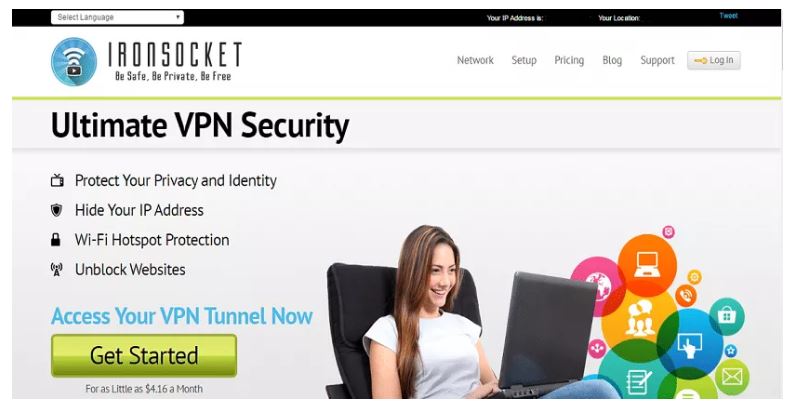Image resolution: width=787 pixels, height=408 pixels.
Task: Click the shield icon next to Hide Your IP
Action: pyautogui.click(x=57, y=210)
